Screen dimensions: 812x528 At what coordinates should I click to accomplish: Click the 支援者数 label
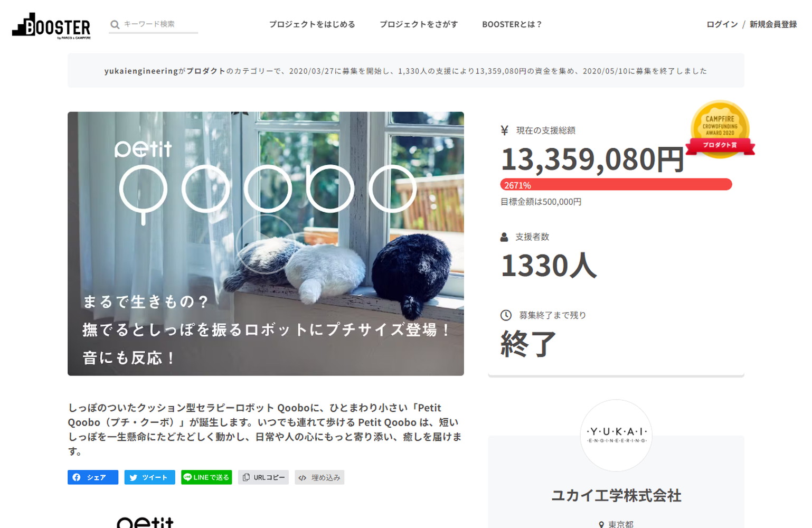pos(532,237)
